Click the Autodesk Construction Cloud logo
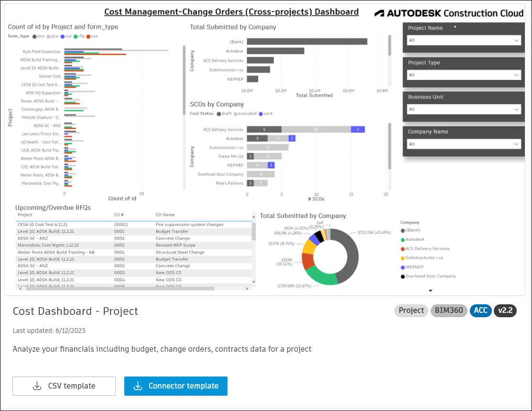The image size is (532, 411). [449, 13]
